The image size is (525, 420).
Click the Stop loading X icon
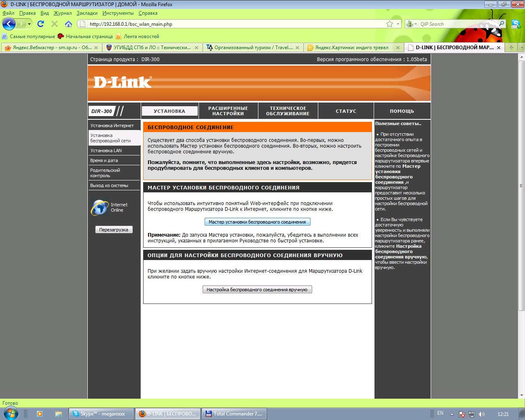[54, 24]
